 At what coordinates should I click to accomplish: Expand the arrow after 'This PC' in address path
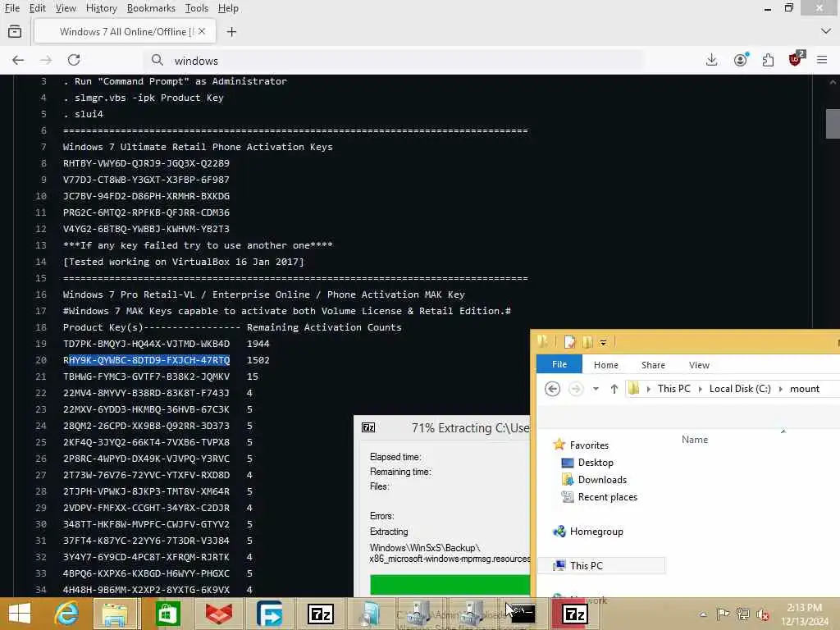(700, 389)
